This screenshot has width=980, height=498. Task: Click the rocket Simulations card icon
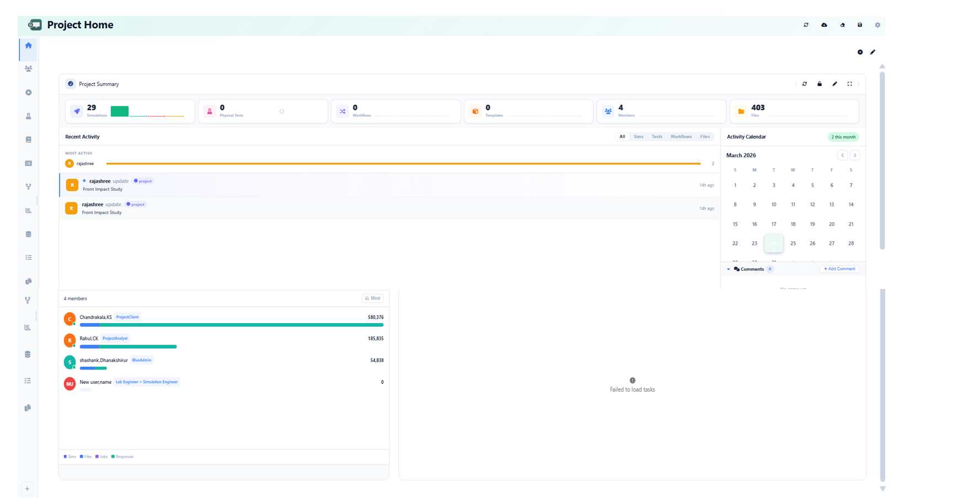77,111
